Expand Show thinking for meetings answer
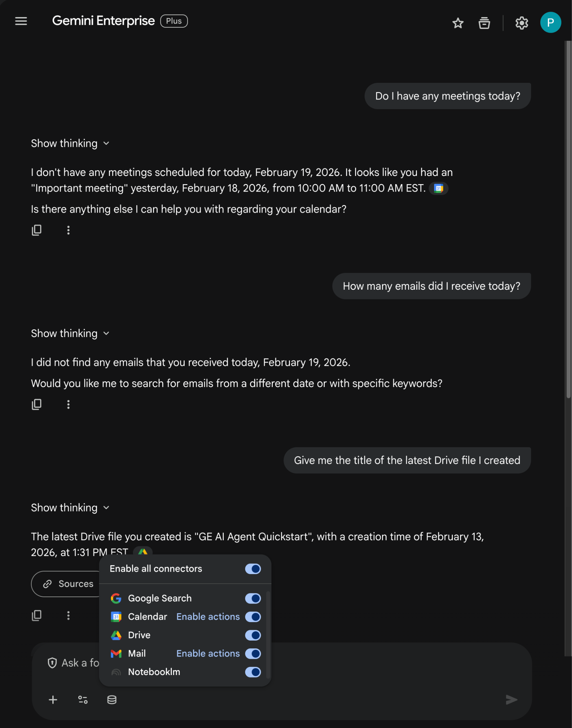Screen dimensions: 572x728 coord(70,143)
